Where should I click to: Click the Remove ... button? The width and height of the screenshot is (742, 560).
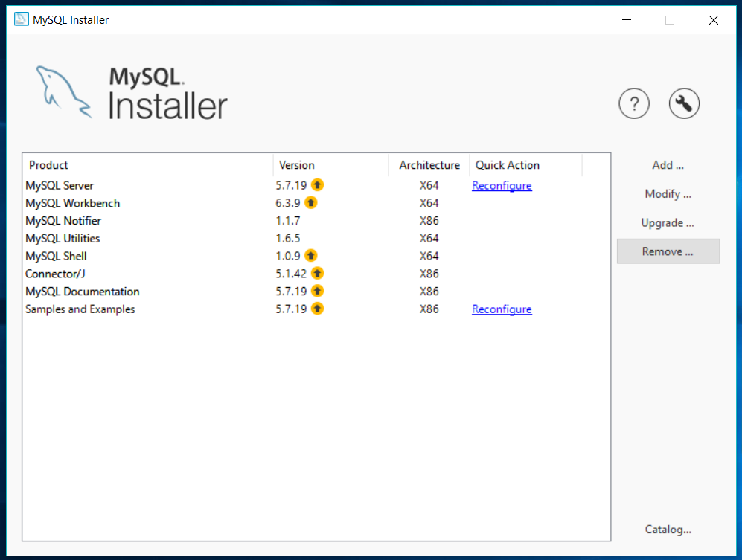point(668,251)
